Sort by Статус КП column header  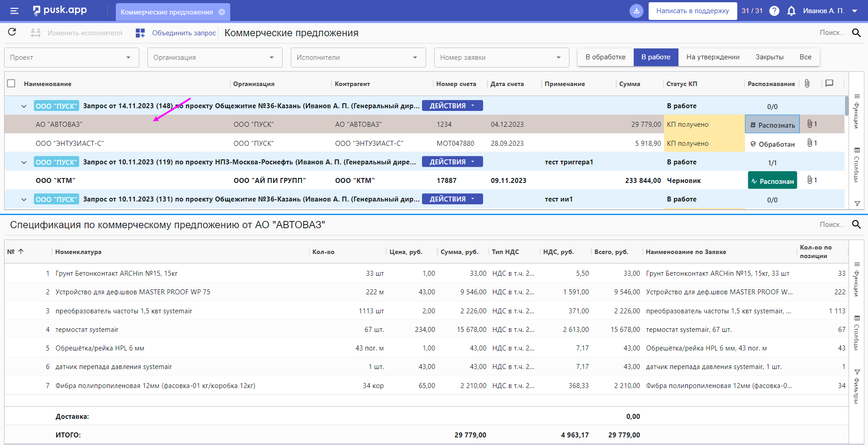(682, 84)
